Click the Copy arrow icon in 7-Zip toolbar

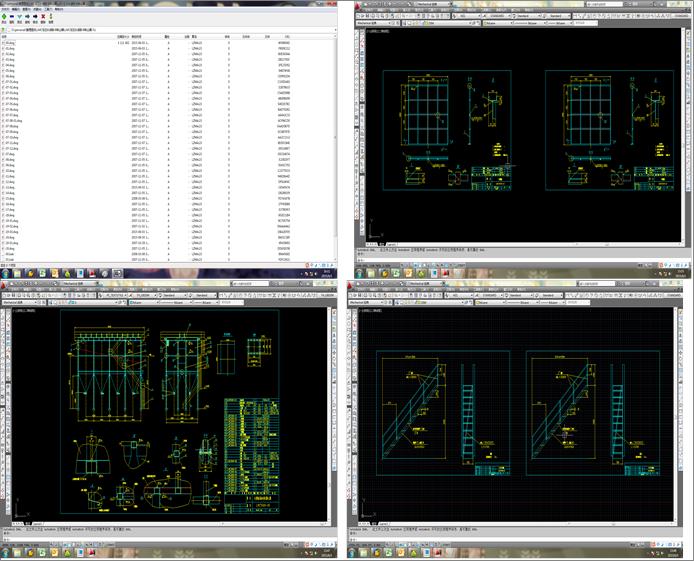click(x=29, y=17)
